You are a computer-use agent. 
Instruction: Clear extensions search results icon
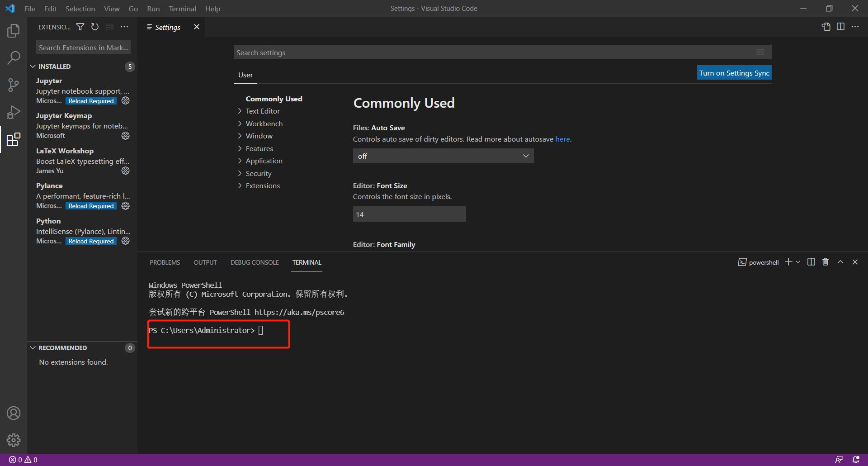pos(109,27)
